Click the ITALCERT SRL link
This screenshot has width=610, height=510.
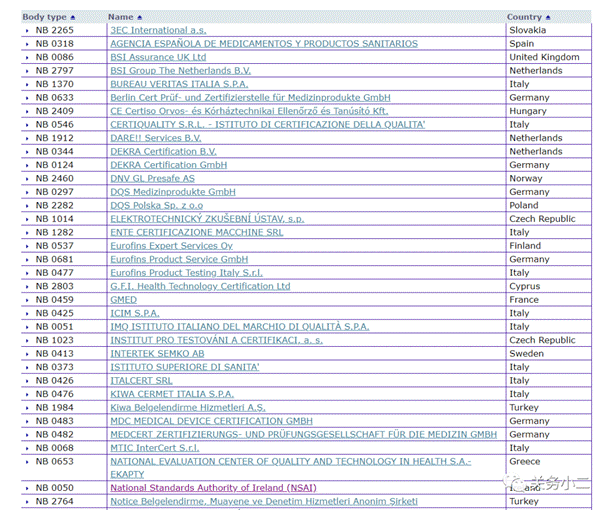pos(141,380)
